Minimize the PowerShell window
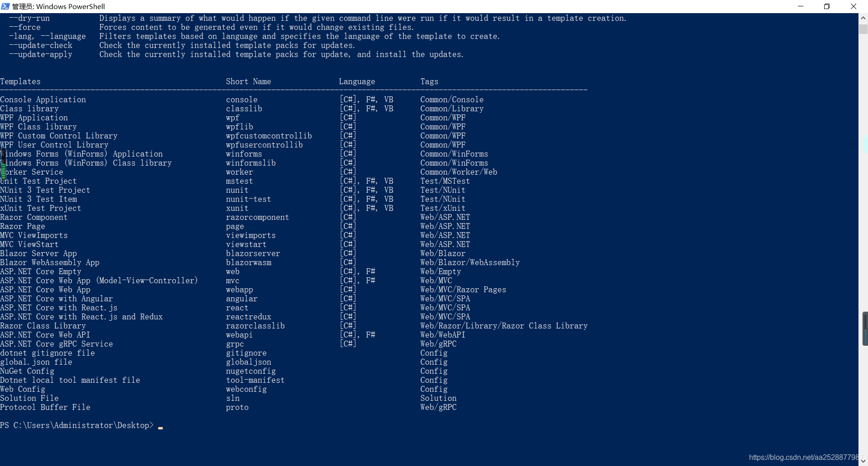Viewport: 868px width, 466px height. click(x=801, y=6)
